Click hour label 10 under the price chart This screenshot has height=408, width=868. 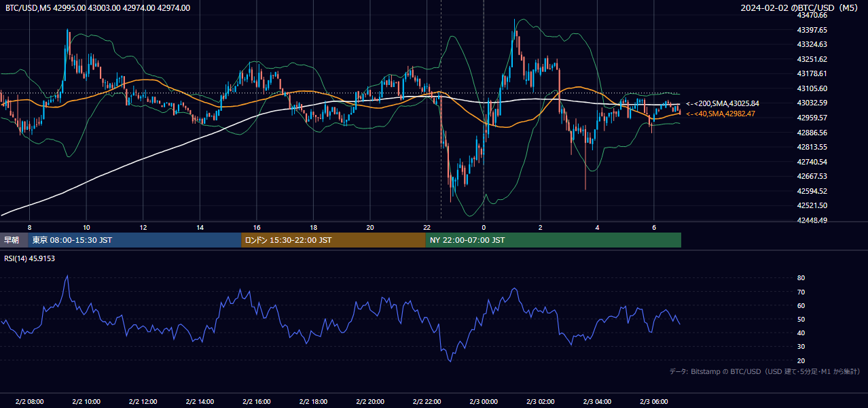[86, 227]
